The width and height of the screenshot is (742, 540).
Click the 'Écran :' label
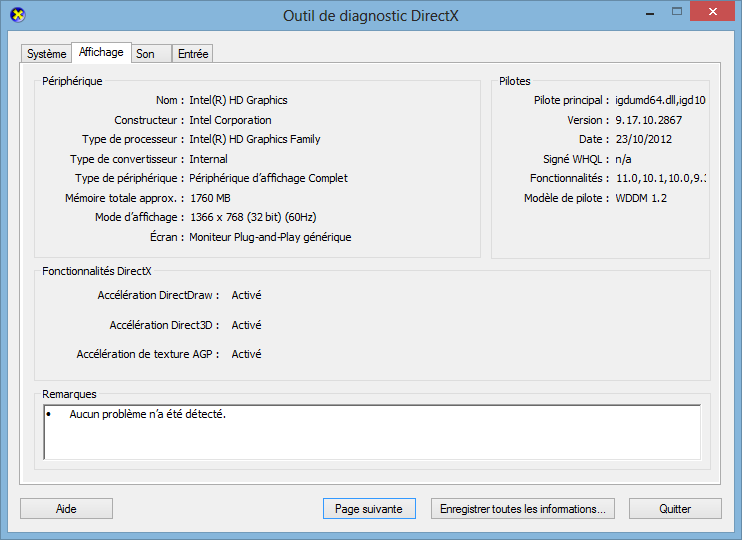(167, 237)
